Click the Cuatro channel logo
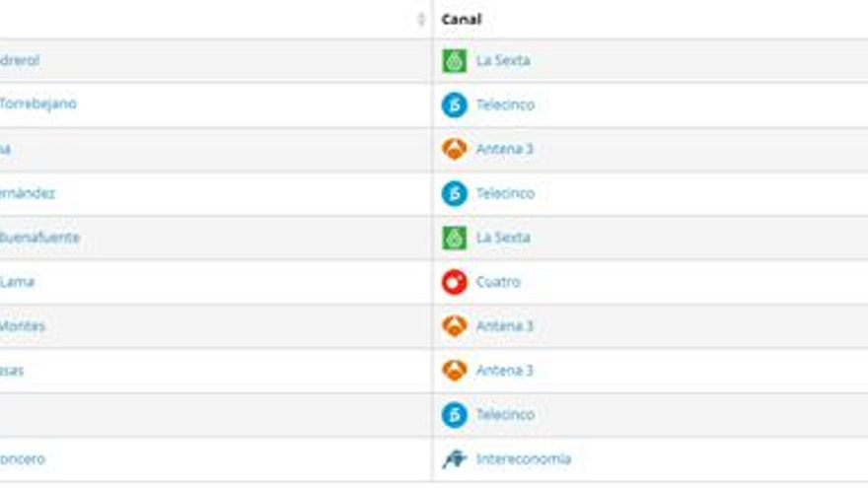 pos(454,282)
